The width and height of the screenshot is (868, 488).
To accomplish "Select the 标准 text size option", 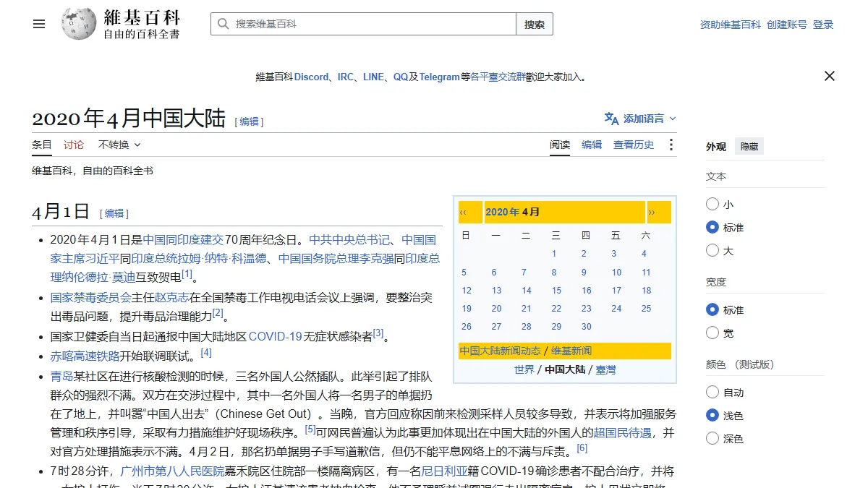I will pyautogui.click(x=712, y=228).
